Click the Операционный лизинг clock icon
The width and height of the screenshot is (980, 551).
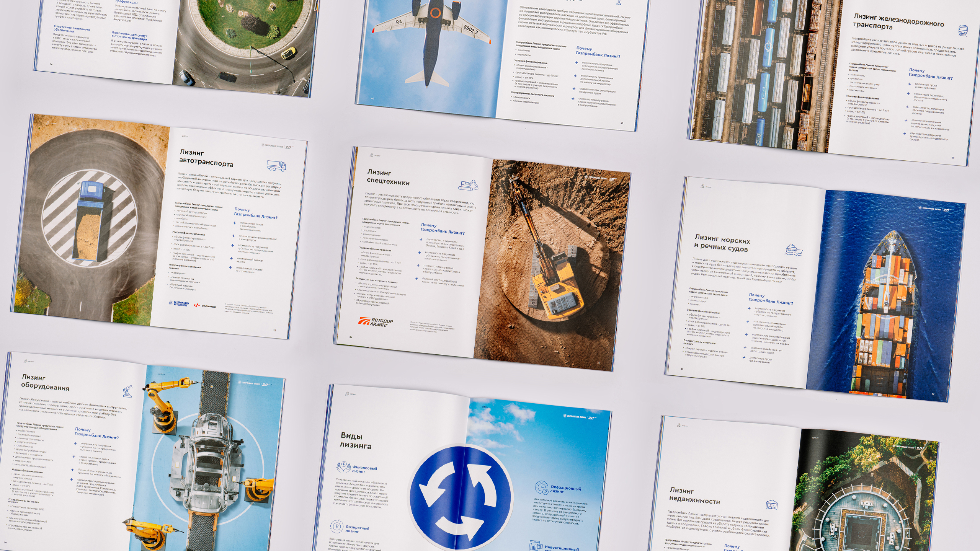[x=542, y=488]
